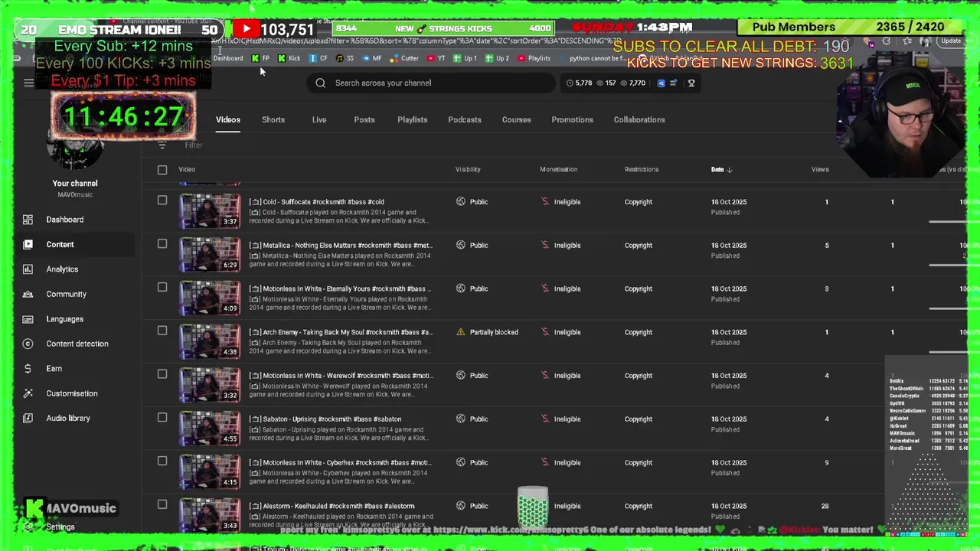Open the Up 1 bookmark
This screenshot has height=551, width=980.
(x=465, y=58)
